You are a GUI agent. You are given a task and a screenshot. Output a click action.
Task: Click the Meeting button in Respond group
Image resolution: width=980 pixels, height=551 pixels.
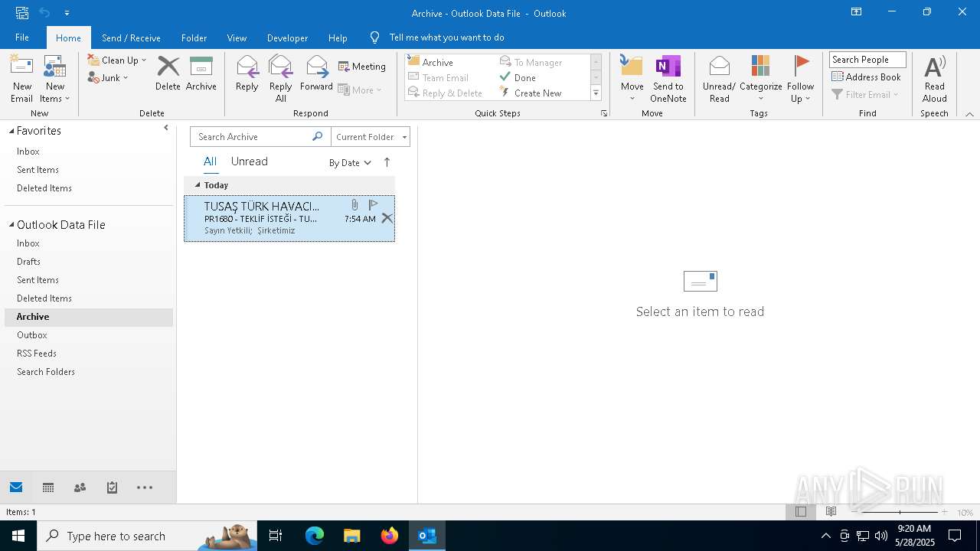point(361,67)
